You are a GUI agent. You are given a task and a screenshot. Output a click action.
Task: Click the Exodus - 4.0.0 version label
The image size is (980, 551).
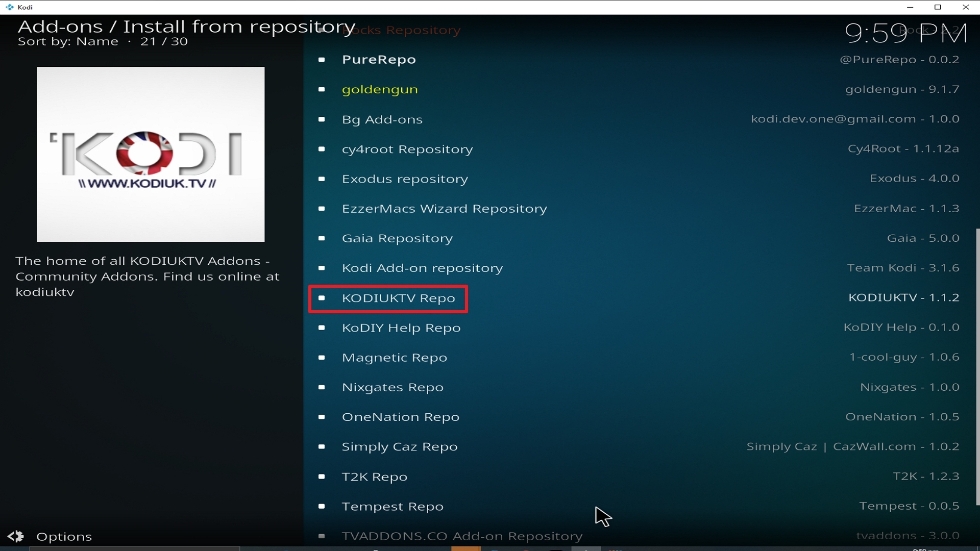[x=915, y=179]
